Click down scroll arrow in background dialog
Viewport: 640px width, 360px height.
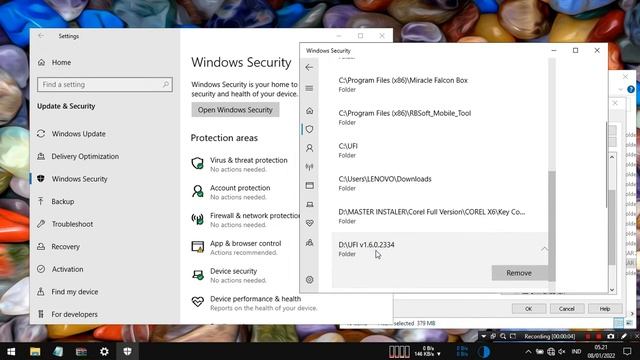[612, 290]
